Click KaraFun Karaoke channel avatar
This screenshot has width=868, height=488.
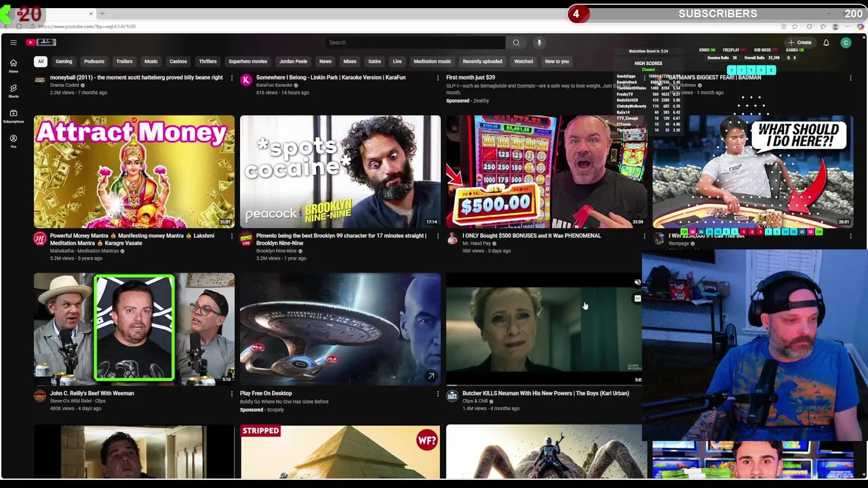coord(246,81)
